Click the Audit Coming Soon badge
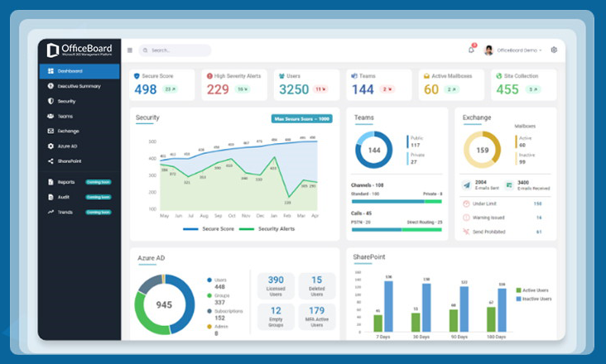Viewport: 606px width, 364px height. [x=99, y=197]
